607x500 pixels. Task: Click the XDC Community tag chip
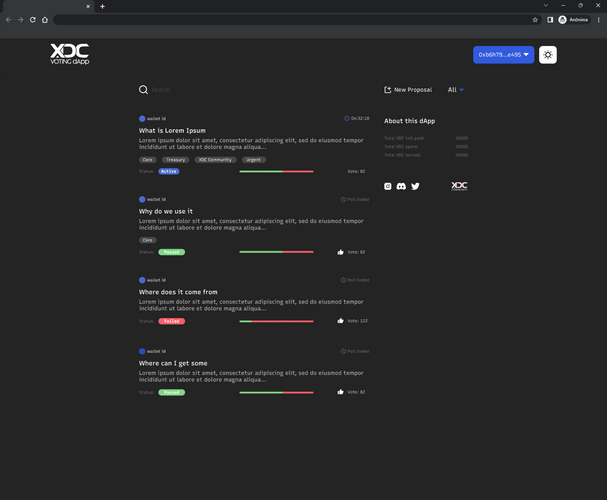215,159
